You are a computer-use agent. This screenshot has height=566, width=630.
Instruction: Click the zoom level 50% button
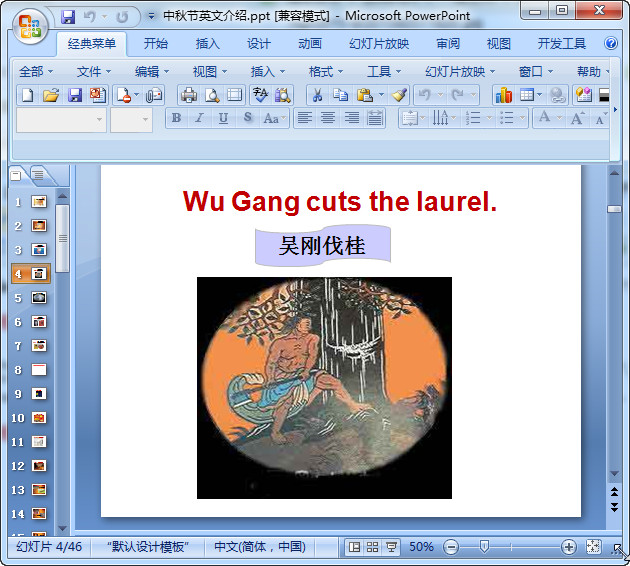click(x=421, y=547)
